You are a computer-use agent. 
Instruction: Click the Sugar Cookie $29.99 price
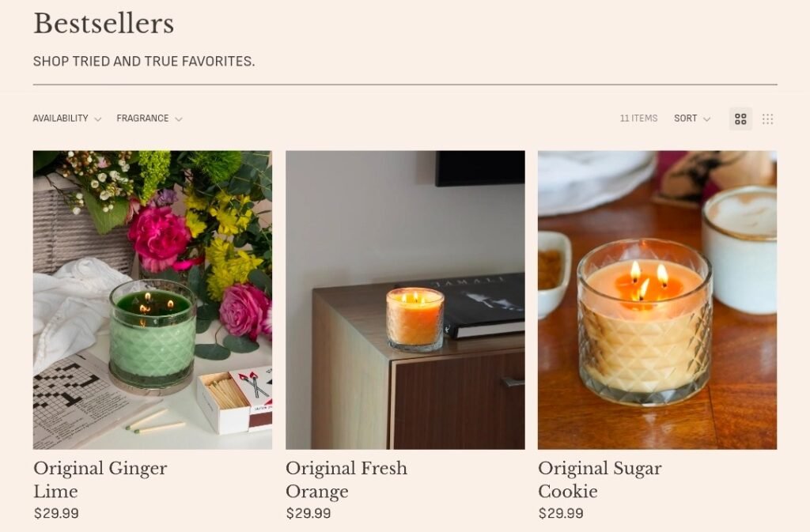[561, 514]
